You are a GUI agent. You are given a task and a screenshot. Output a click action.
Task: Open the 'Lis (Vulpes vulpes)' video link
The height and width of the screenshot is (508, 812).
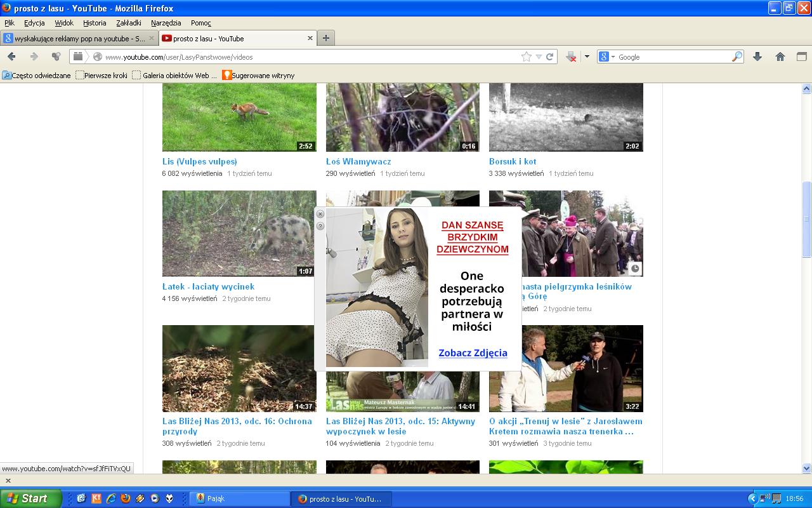tap(199, 161)
